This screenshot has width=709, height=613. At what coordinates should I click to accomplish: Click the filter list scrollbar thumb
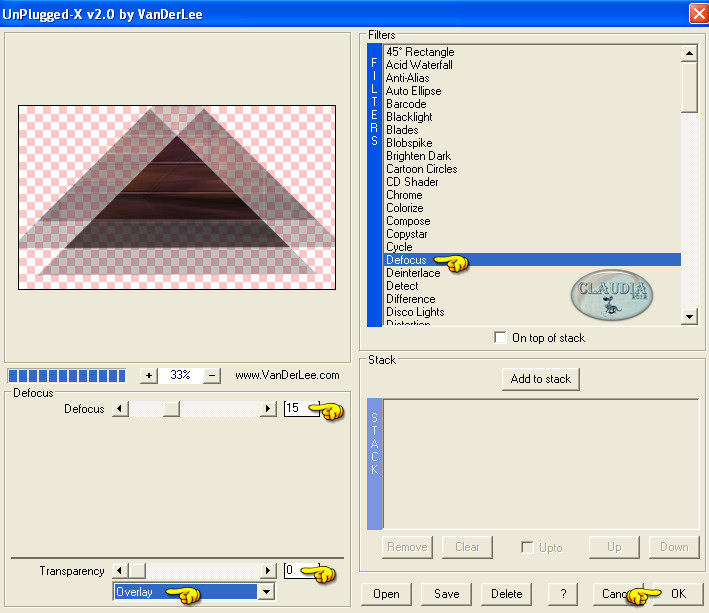pyautogui.click(x=689, y=87)
